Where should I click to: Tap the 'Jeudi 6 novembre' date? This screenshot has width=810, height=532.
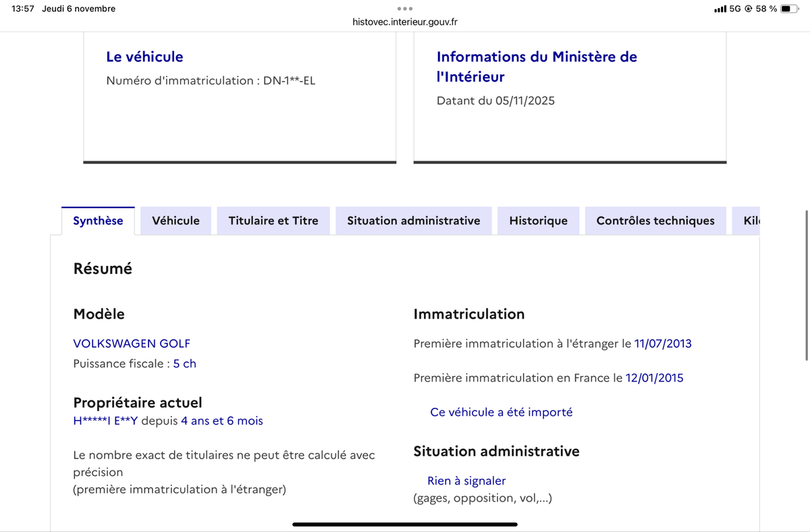tap(78, 9)
